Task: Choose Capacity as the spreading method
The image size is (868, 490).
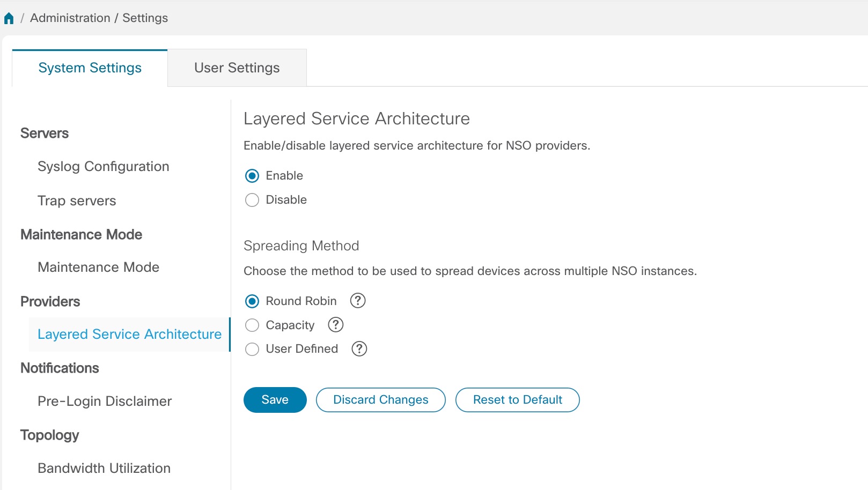Action: tap(252, 325)
